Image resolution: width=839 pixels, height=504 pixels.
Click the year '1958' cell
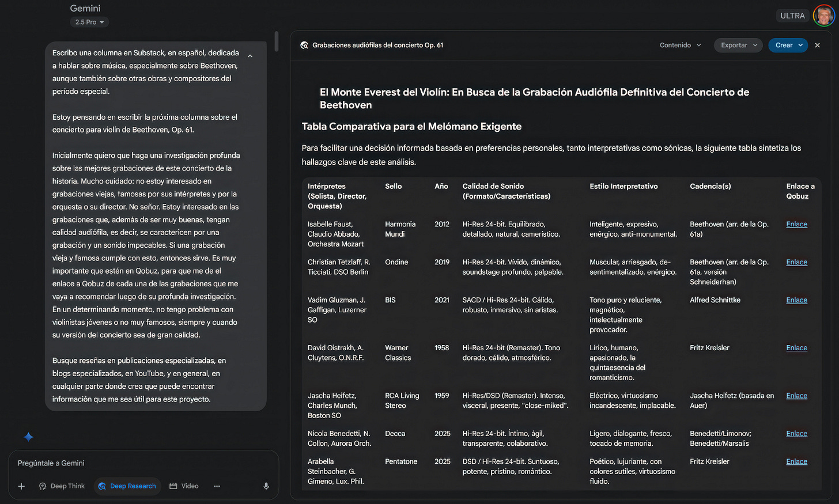click(x=441, y=348)
